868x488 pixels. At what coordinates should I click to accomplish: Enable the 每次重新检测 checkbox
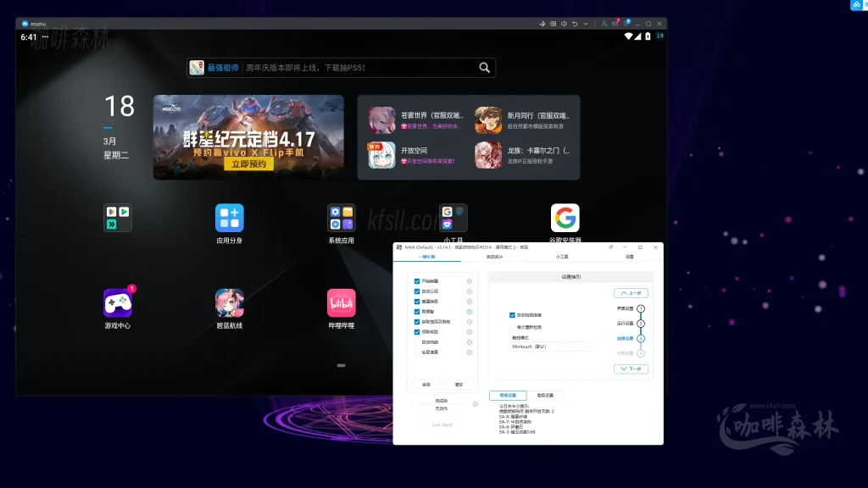point(512,326)
